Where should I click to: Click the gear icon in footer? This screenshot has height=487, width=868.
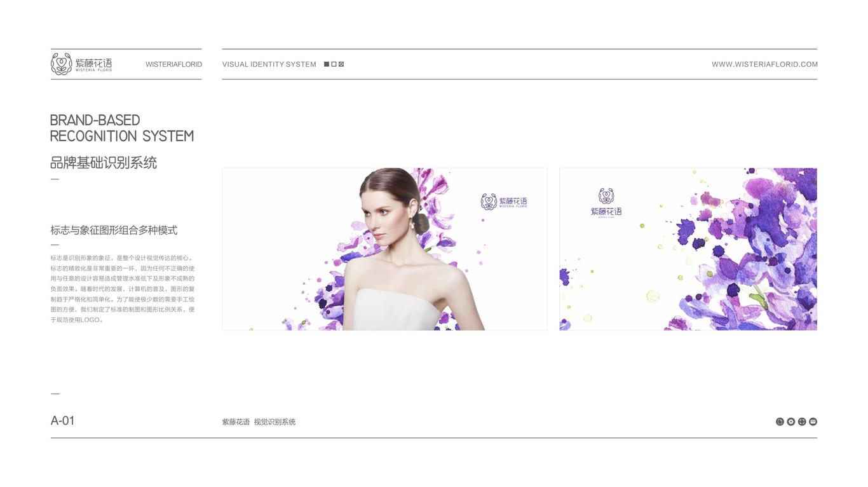[791, 422]
